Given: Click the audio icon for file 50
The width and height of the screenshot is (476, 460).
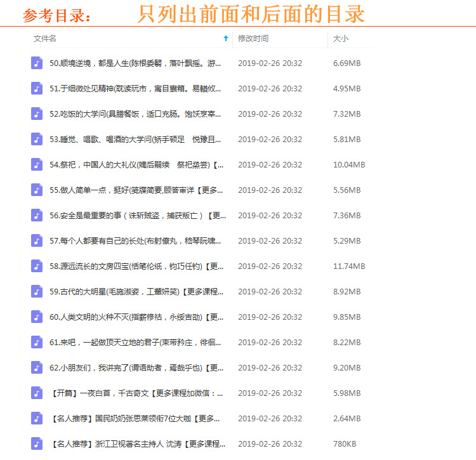Looking at the screenshot, I should (x=37, y=63).
